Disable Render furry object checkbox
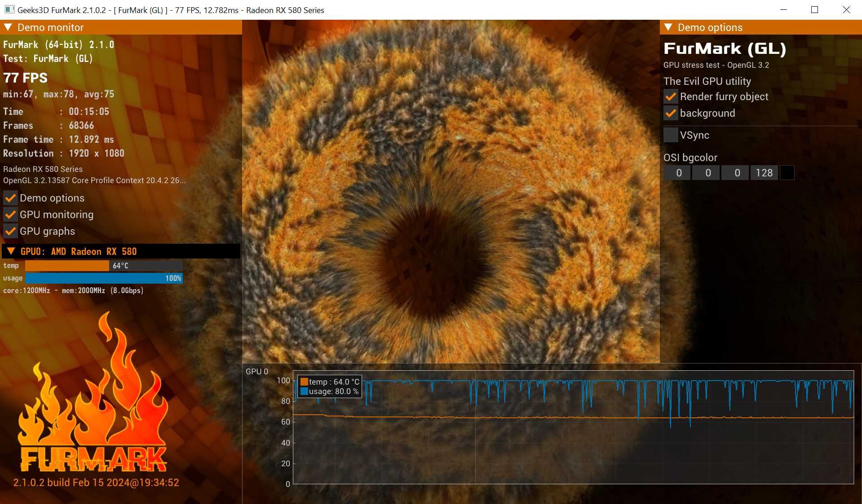Screen dimensions: 862x504 [671, 96]
